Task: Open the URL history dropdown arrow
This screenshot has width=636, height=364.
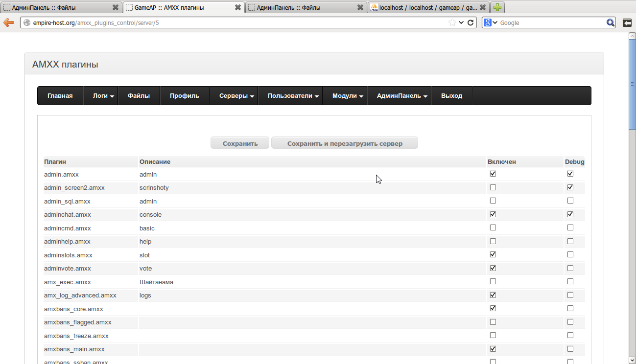Action: [x=461, y=23]
